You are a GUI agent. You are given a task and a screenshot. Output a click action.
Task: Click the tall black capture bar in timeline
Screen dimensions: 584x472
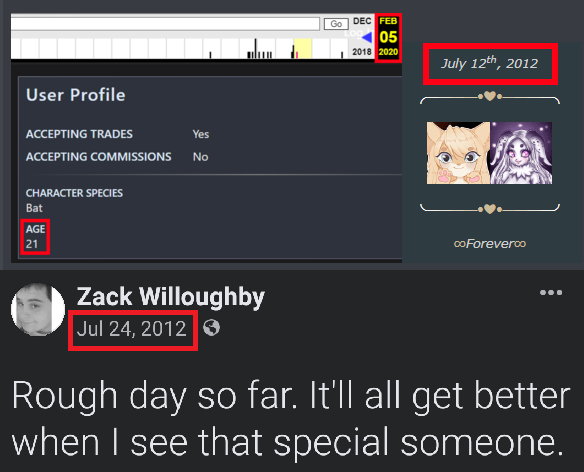pyautogui.click(x=256, y=48)
